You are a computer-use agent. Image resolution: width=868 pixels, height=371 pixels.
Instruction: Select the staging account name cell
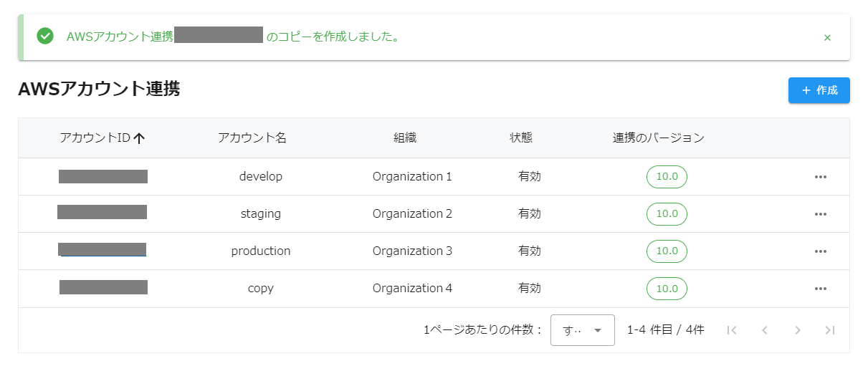tap(261, 213)
